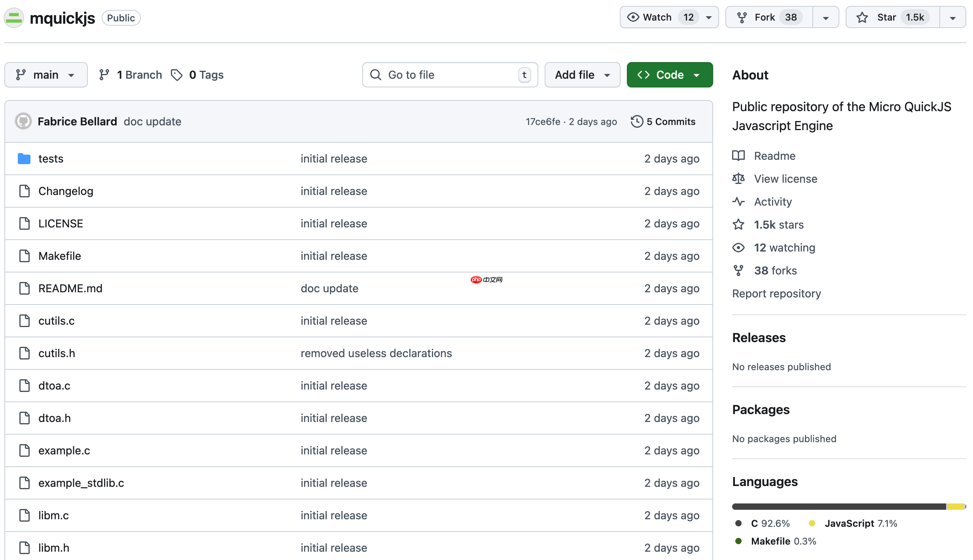The width and height of the screenshot is (973, 560).
Task: Watch the repository
Action: click(x=657, y=17)
